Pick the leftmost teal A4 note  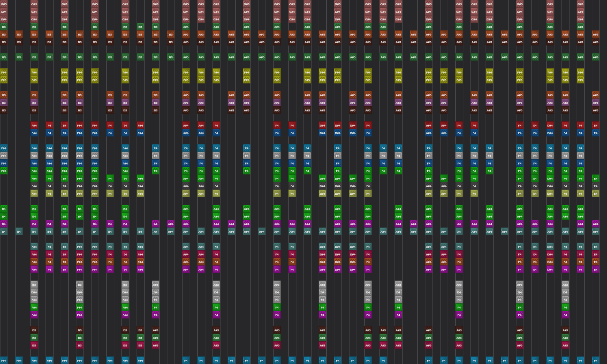(x=156, y=231)
